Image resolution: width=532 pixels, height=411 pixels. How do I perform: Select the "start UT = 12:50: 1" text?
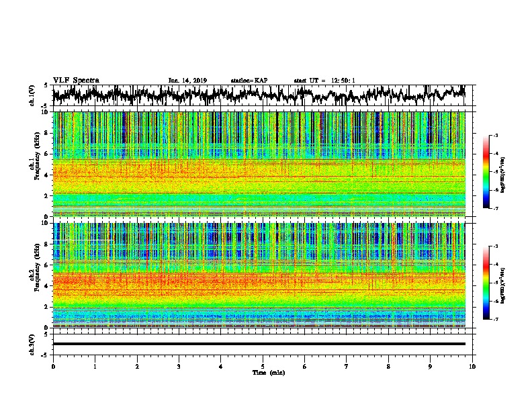pos(324,81)
